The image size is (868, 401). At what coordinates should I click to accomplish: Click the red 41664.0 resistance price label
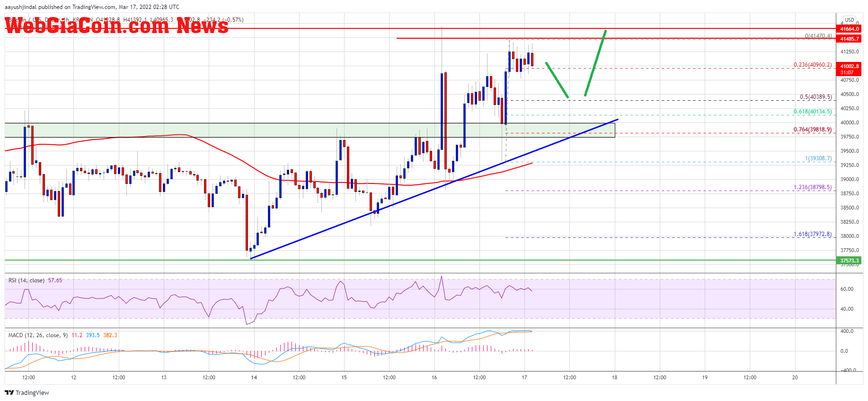pos(850,29)
